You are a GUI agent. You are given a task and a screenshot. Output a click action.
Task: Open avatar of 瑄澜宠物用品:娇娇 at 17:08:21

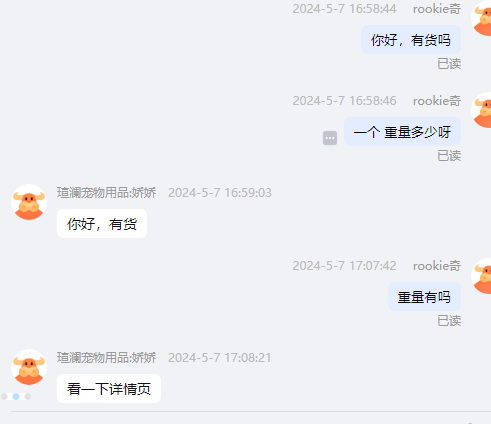pos(29,367)
